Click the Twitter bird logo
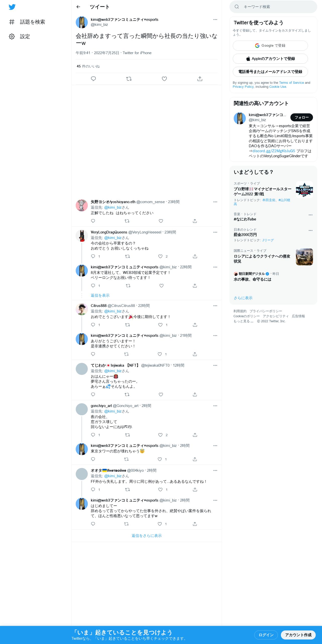The width and height of the screenshot is (322, 644). tap(12, 7)
